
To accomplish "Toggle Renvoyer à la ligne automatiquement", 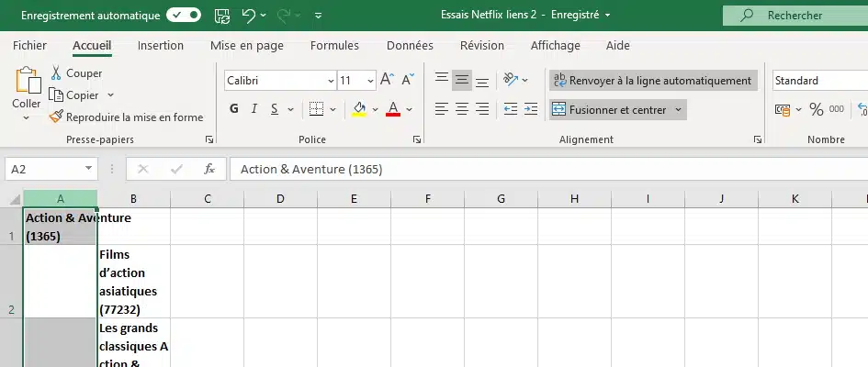I will coord(653,81).
